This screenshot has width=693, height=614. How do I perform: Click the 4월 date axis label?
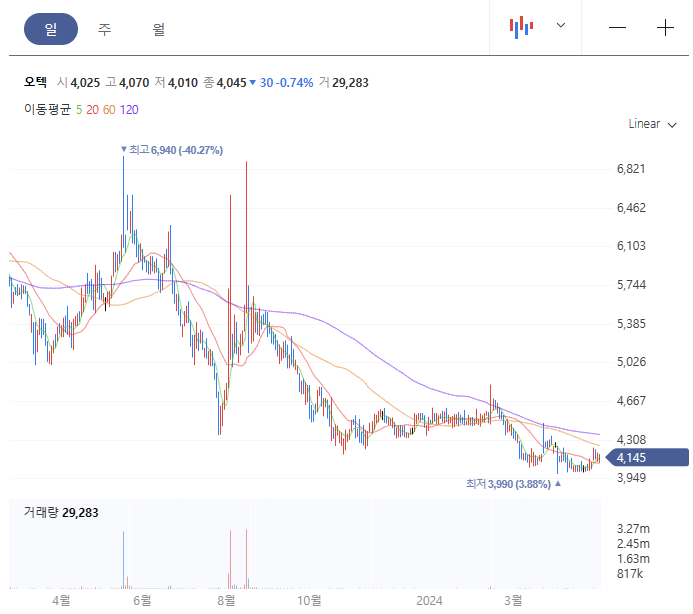pyautogui.click(x=61, y=600)
